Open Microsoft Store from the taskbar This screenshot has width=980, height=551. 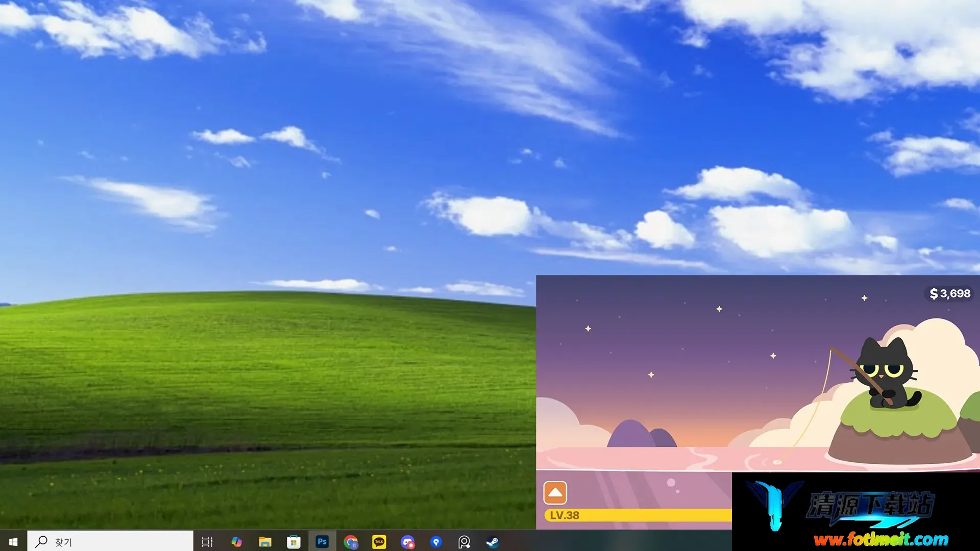tap(293, 542)
